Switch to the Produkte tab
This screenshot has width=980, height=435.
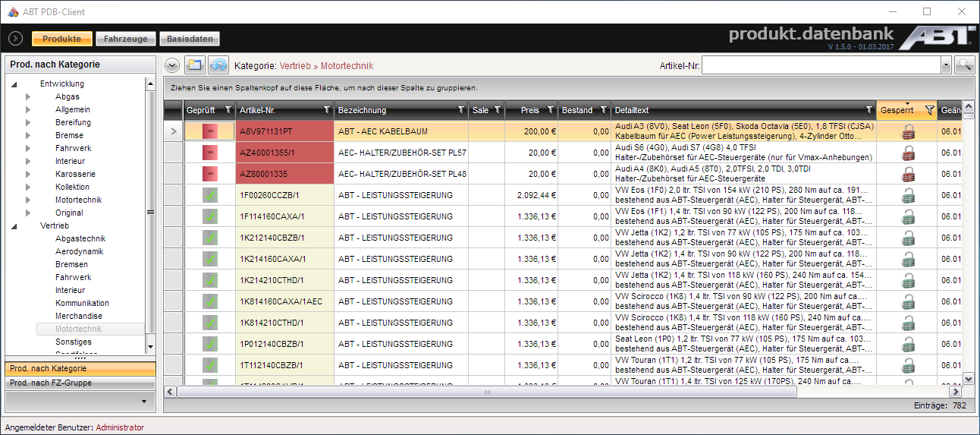coord(62,39)
